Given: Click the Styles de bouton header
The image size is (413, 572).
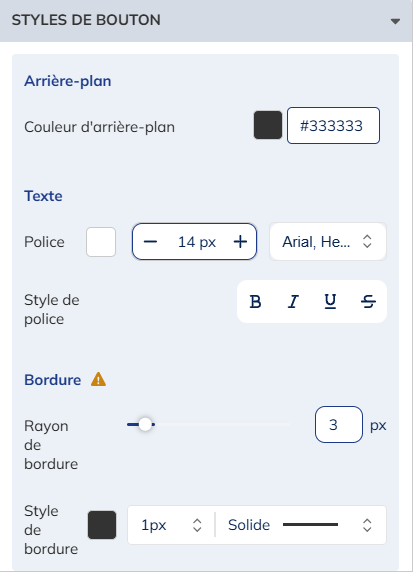Looking at the screenshot, I should pyautogui.click(x=206, y=20).
